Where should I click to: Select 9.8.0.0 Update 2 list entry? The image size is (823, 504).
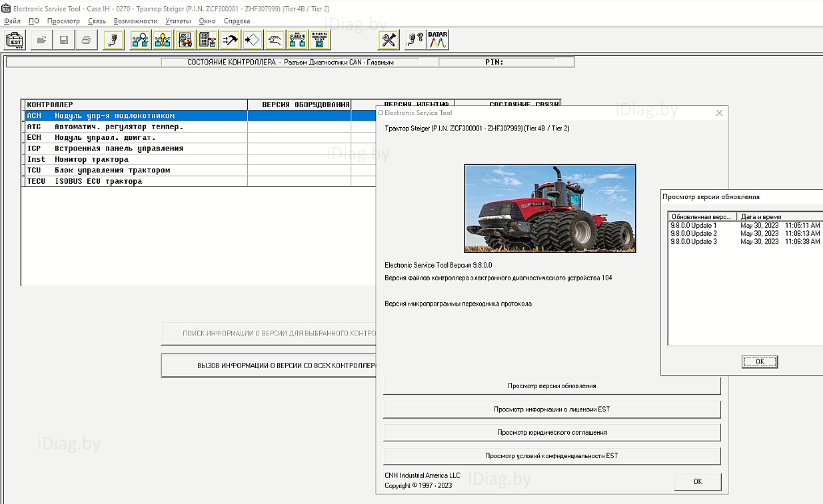(x=745, y=234)
